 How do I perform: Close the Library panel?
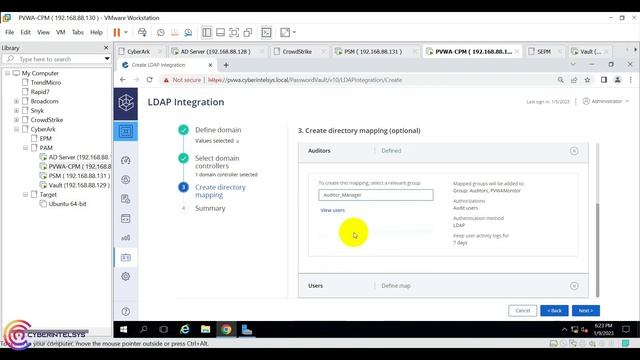[106, 48]
